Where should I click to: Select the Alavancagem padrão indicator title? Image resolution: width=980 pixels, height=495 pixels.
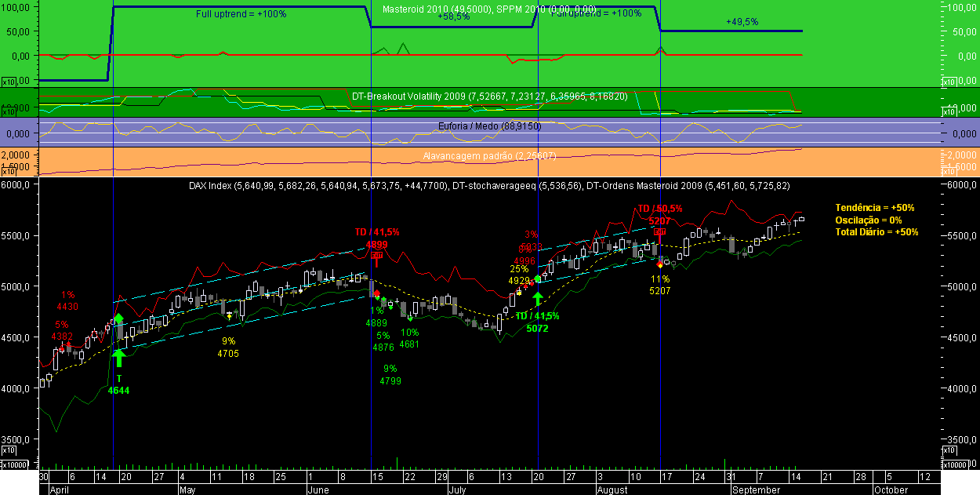click(x=489, y=156)
